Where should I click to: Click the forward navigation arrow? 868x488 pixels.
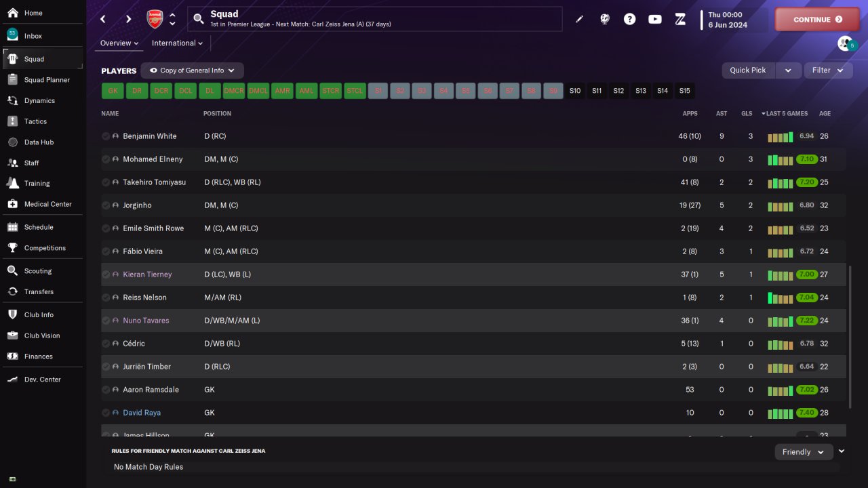pos(129,19)
